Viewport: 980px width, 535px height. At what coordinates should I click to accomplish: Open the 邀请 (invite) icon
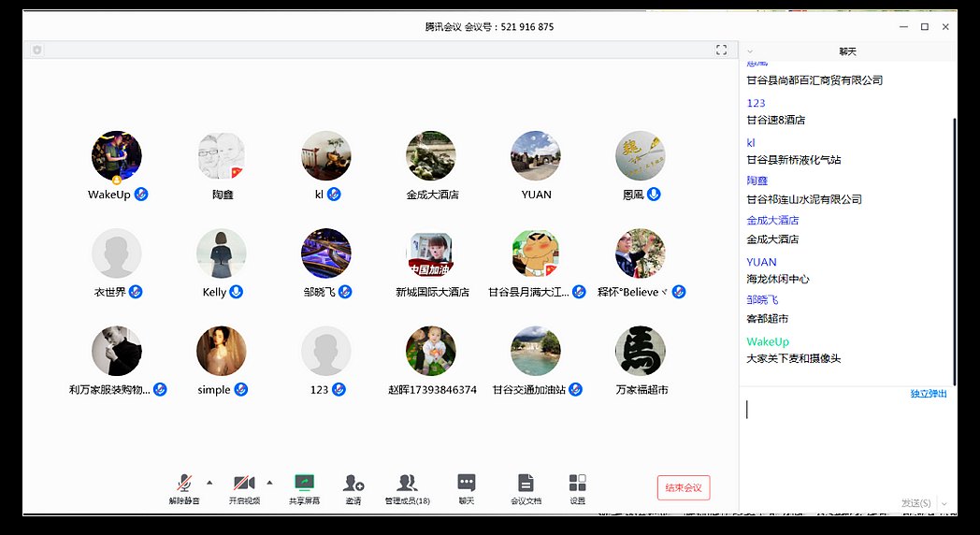click(x=353, y=484)
